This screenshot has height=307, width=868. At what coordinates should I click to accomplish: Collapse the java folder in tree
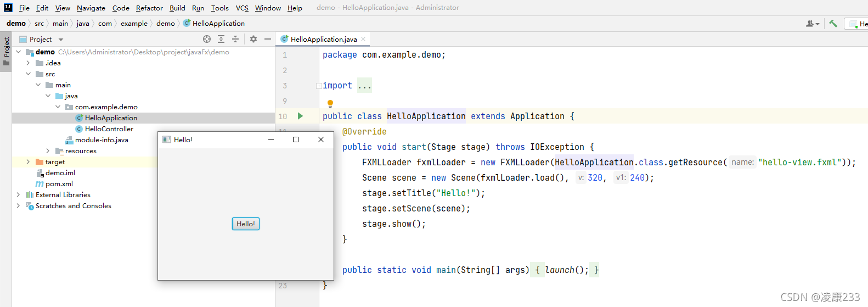coord(48,96)
